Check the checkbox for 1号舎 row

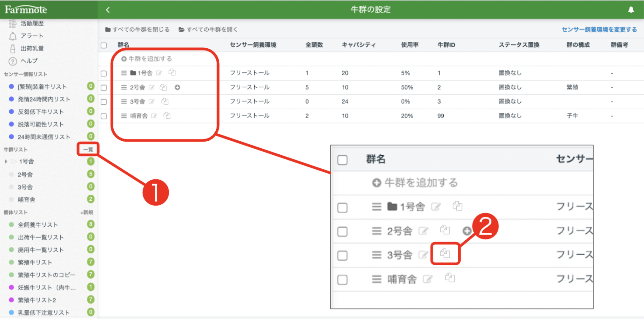coord(104,73)
